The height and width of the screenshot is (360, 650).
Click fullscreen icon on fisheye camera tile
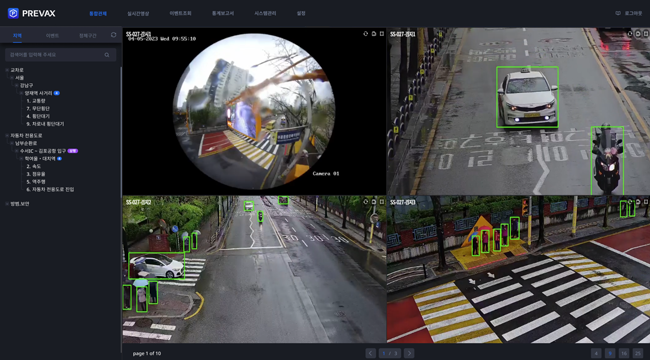point(381,34)
